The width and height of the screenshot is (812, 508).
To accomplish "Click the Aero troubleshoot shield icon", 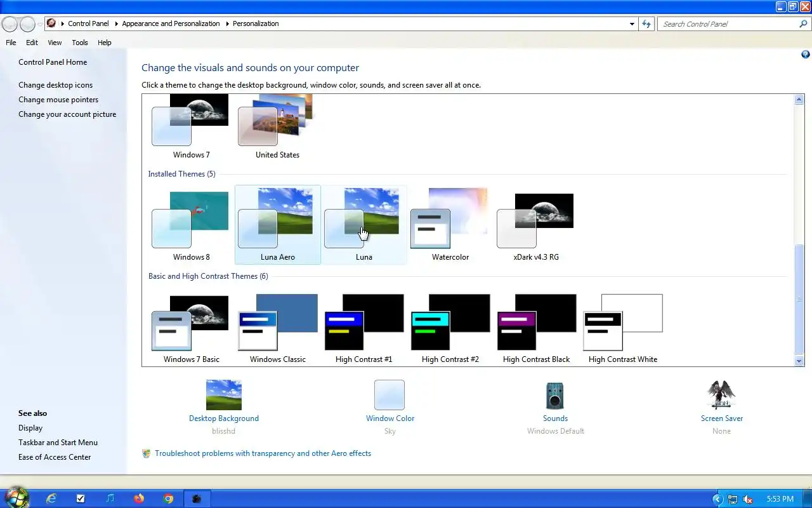I will (147, 453).
